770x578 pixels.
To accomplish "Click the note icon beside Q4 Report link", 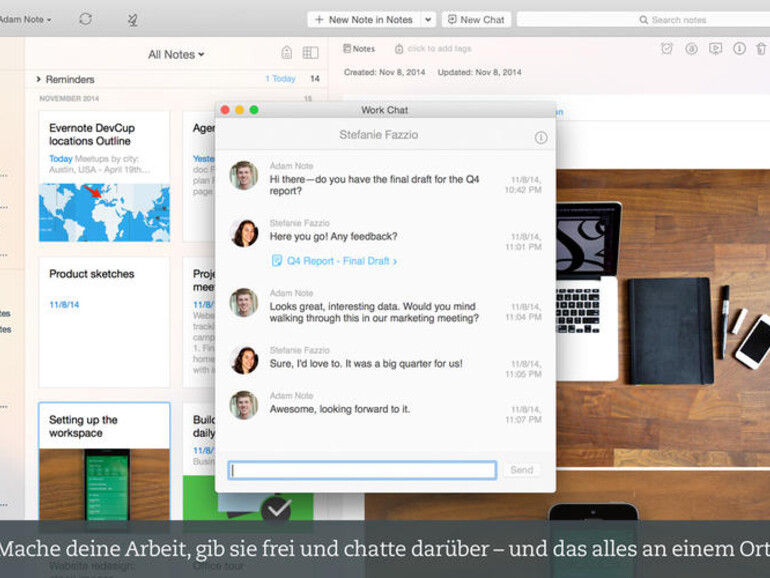I will (276, 260).
